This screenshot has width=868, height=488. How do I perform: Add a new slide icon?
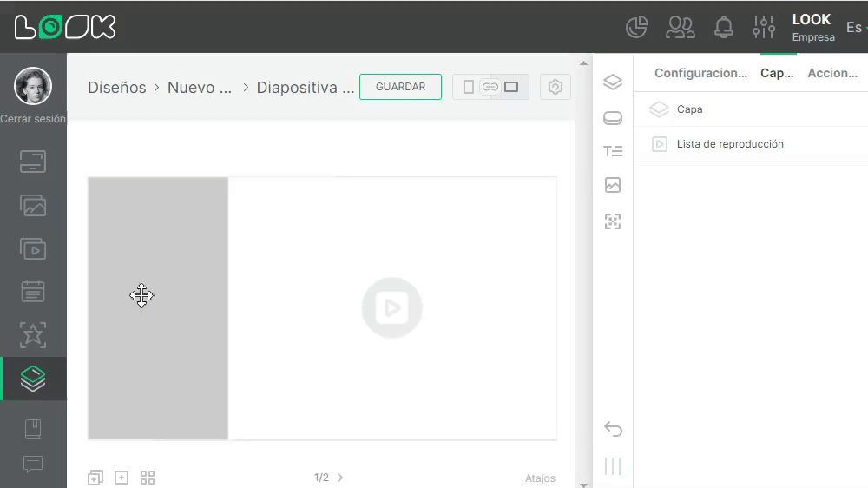pos(122,478)
